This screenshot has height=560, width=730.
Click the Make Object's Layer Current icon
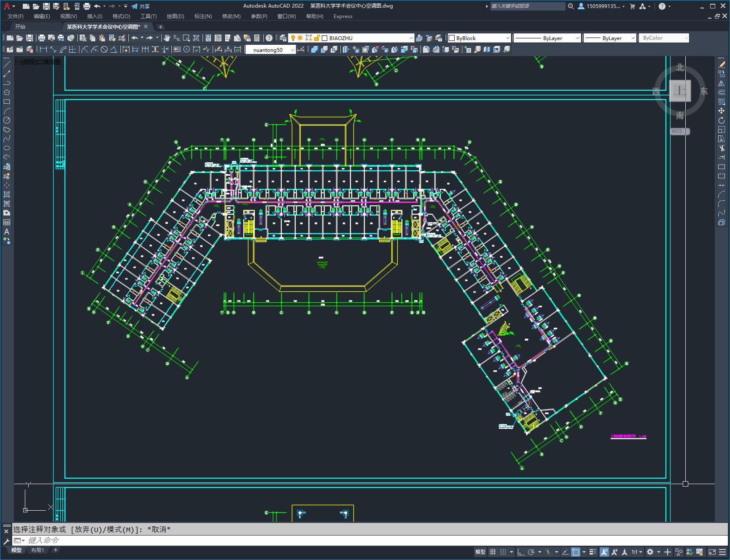point(419,38)
